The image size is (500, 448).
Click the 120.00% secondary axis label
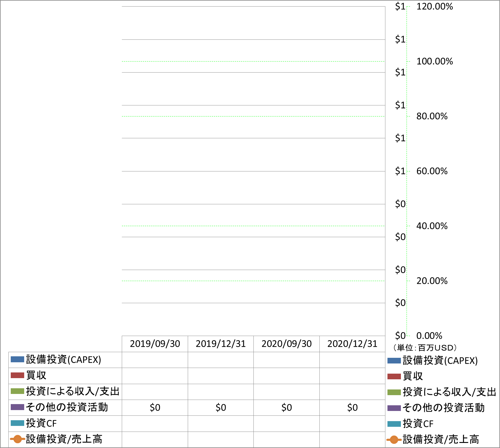[435, 7]
